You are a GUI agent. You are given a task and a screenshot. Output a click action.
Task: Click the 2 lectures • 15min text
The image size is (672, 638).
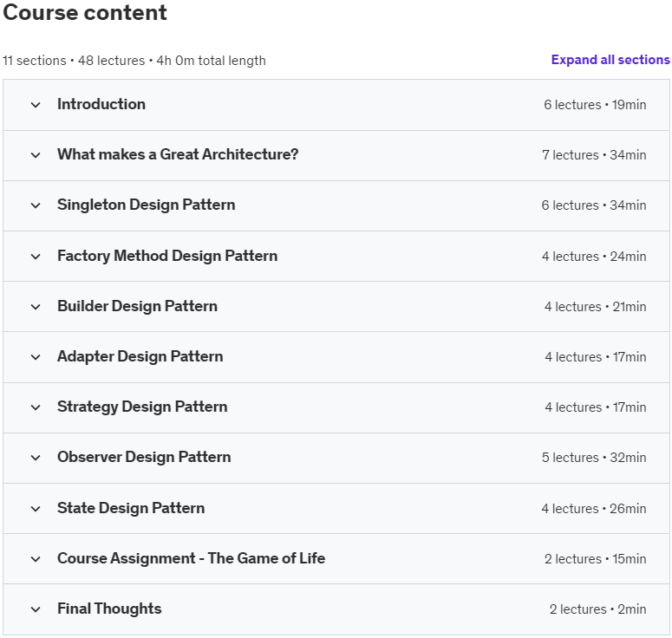596,559
